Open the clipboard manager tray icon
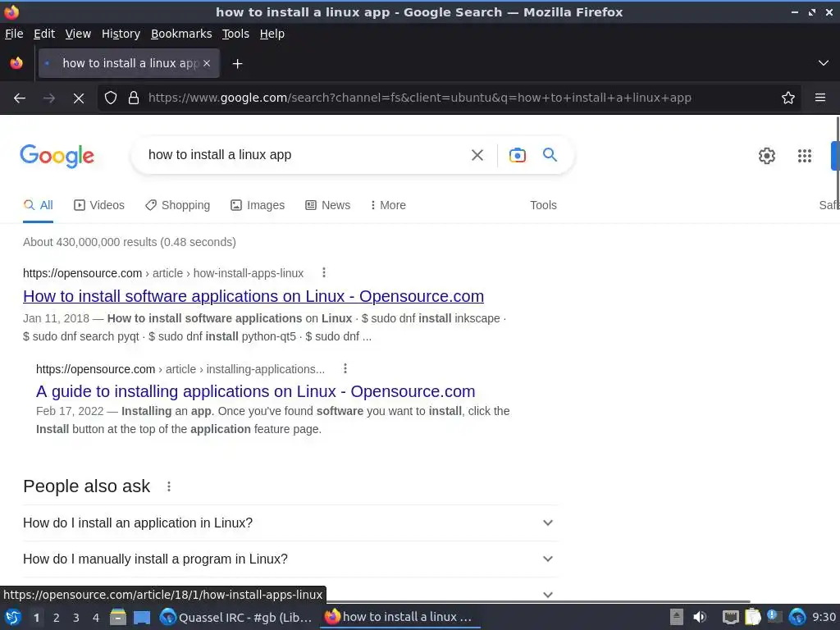 [753, 617]
